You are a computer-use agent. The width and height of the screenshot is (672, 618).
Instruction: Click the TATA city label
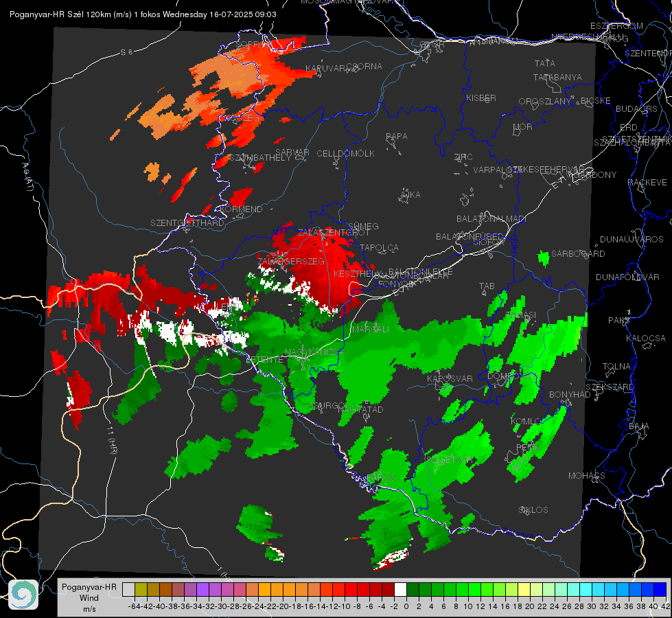pos(545,63)
